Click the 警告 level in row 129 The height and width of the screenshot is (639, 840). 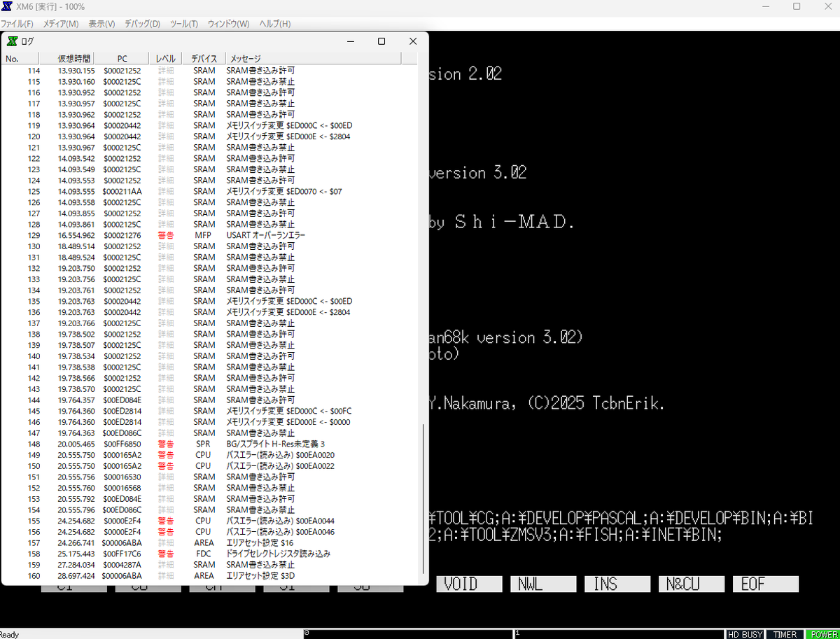point(166,235)
